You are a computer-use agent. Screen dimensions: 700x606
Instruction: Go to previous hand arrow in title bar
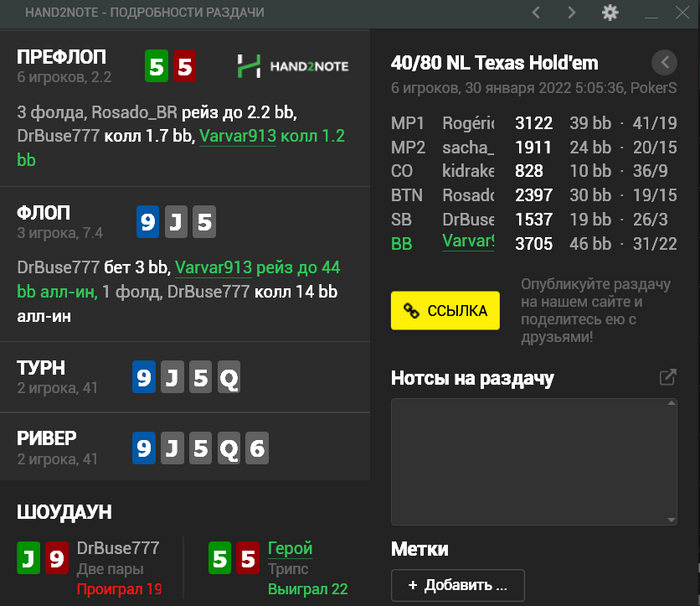click(x=536, y=13)
